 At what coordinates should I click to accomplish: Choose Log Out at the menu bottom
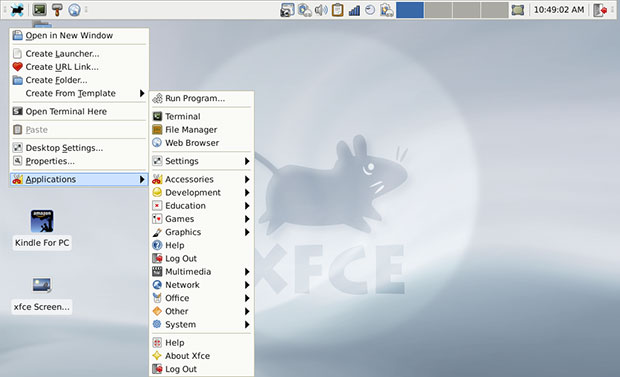pyautogui.click(x=202, y=369)
